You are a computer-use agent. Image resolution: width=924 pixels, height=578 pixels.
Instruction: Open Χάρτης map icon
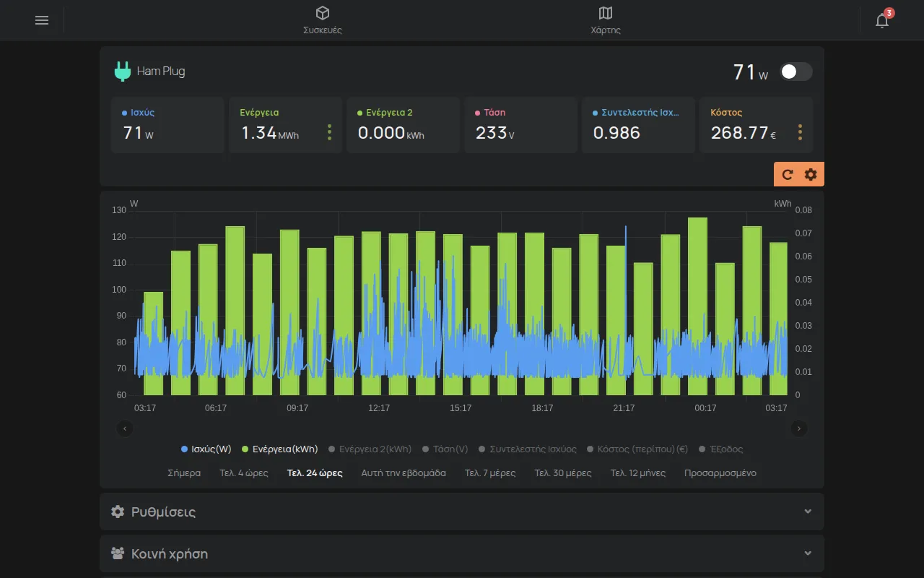(x=606, y=13)
